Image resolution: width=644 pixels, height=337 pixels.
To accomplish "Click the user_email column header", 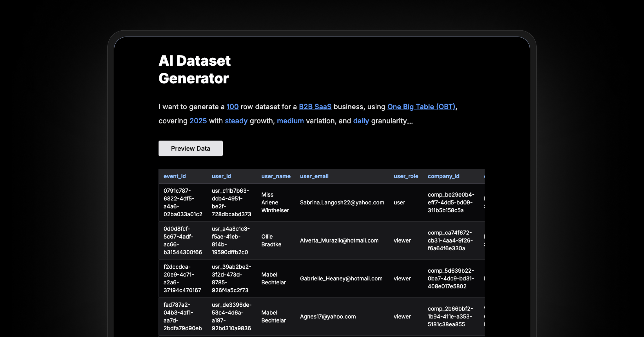I will pyautogui.click(x=314, y=176).
